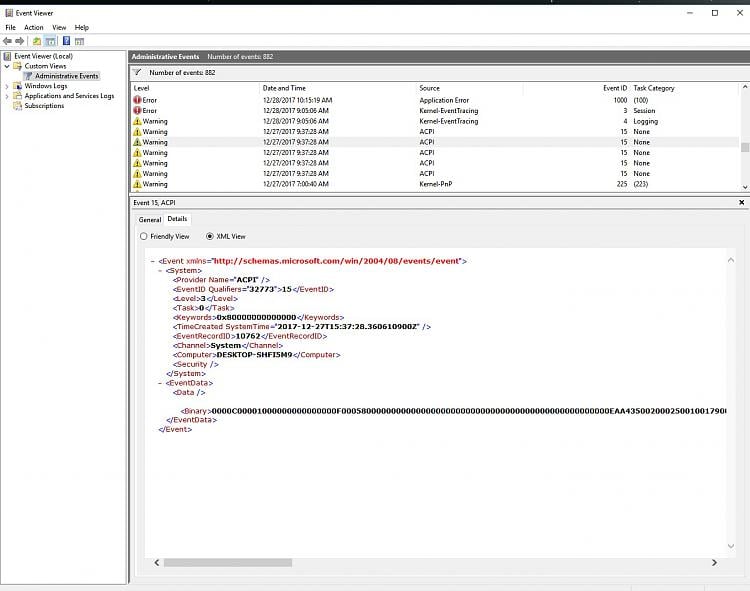Close the Event 15, ACPI details pane

741,202
